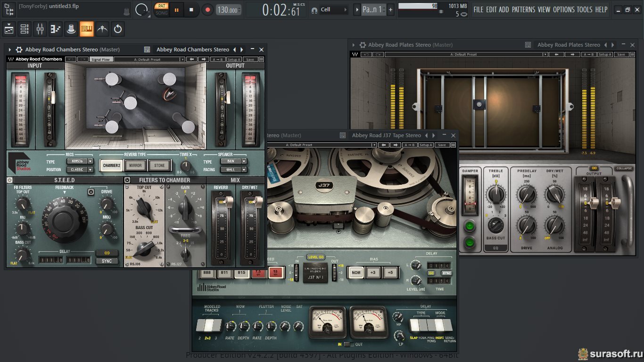Select the STONE reverb type button
This screenshot has width=644, height=362.
(160, 165)
